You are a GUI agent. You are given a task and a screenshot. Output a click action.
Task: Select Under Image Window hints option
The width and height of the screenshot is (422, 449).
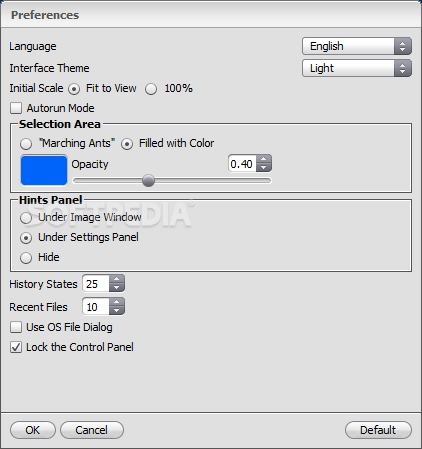point(26,218)
